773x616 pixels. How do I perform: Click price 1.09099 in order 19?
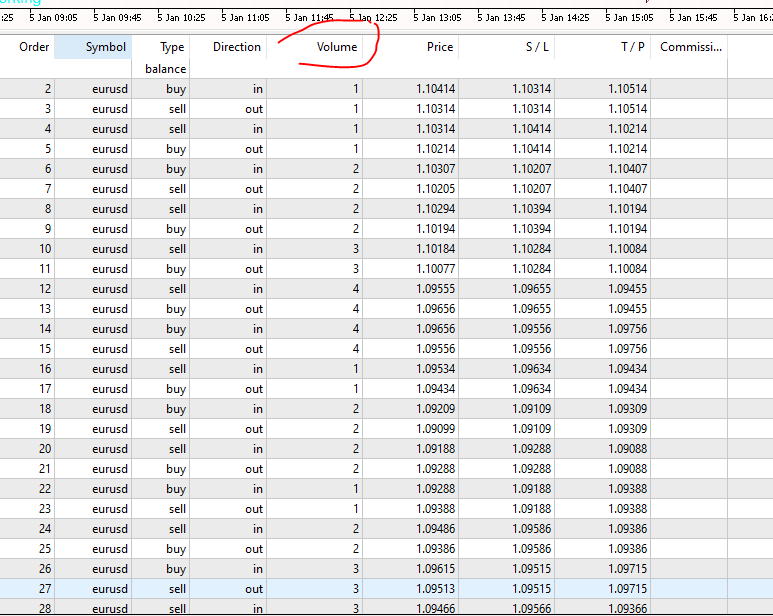coord(436,429)
